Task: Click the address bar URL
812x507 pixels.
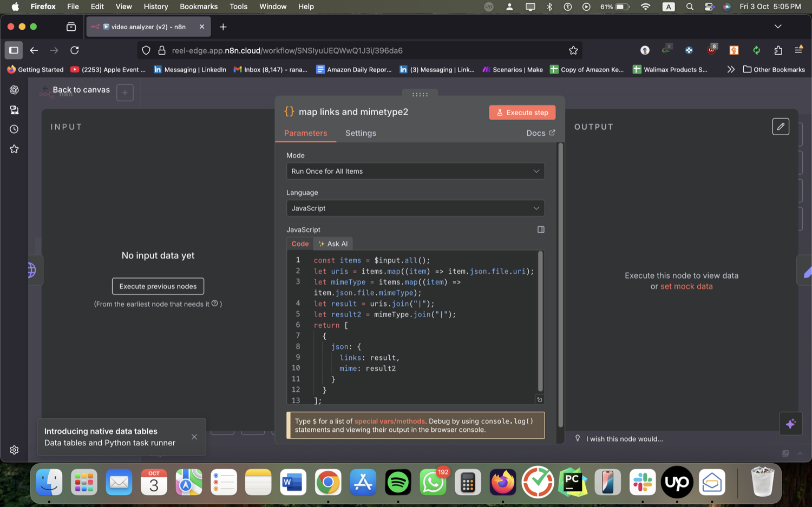Action: (287, 50)
